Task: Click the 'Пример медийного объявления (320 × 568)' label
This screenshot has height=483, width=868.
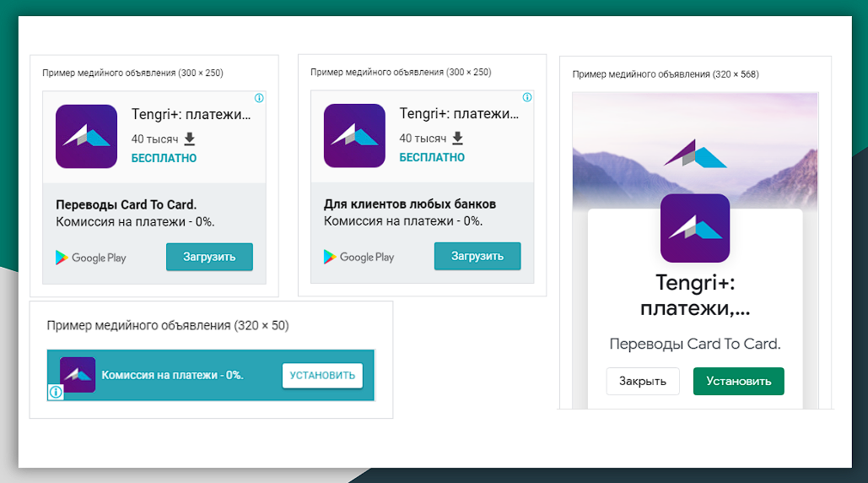Action: pos(666,74)
